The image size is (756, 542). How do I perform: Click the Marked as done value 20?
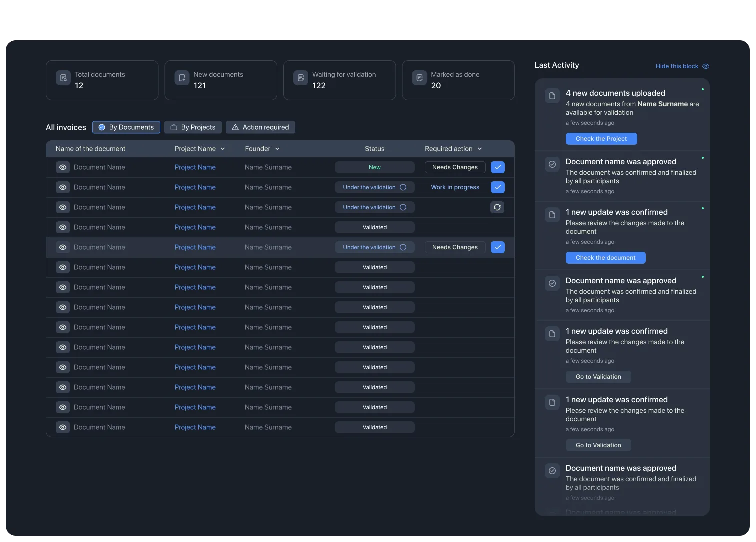click(x=436, y=86)
